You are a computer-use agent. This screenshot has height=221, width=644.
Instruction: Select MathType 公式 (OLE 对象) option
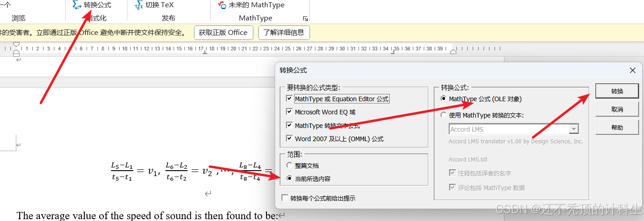444,98
